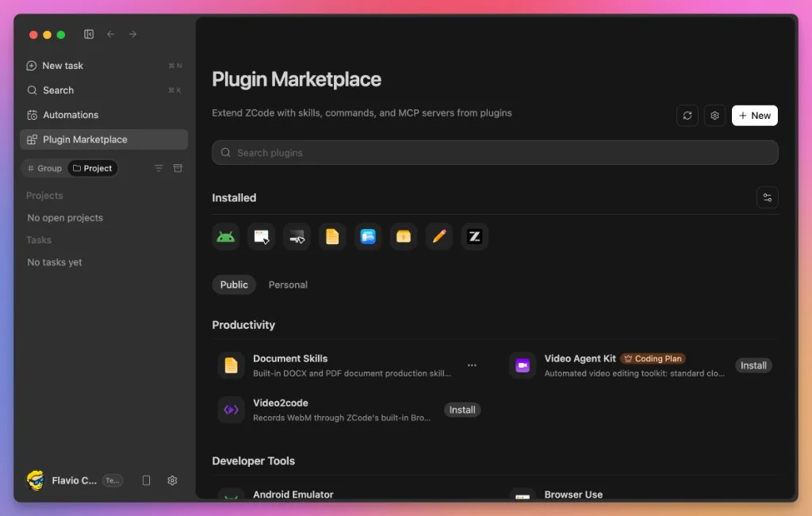Open installed orange box plugin icon
This screenshot has height=516, width=812.
pyautogui.click(x=404, y=236)
